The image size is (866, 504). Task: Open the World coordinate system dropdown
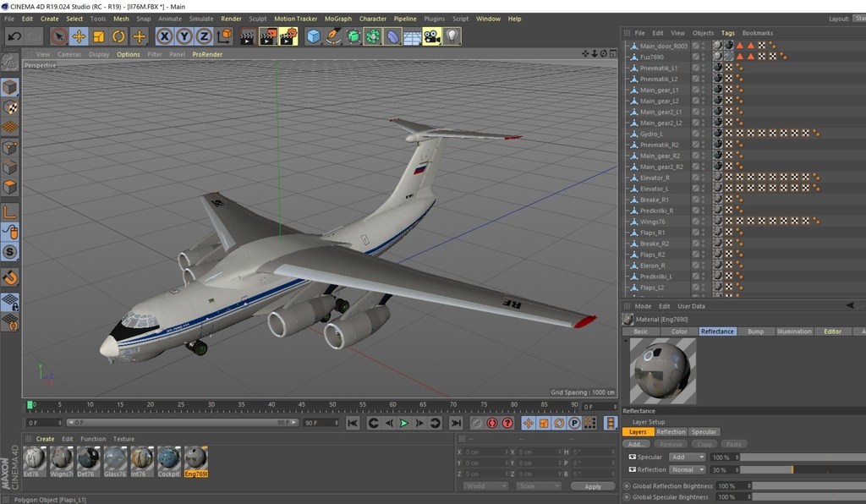pyautogui.click(x=485, y=486)
